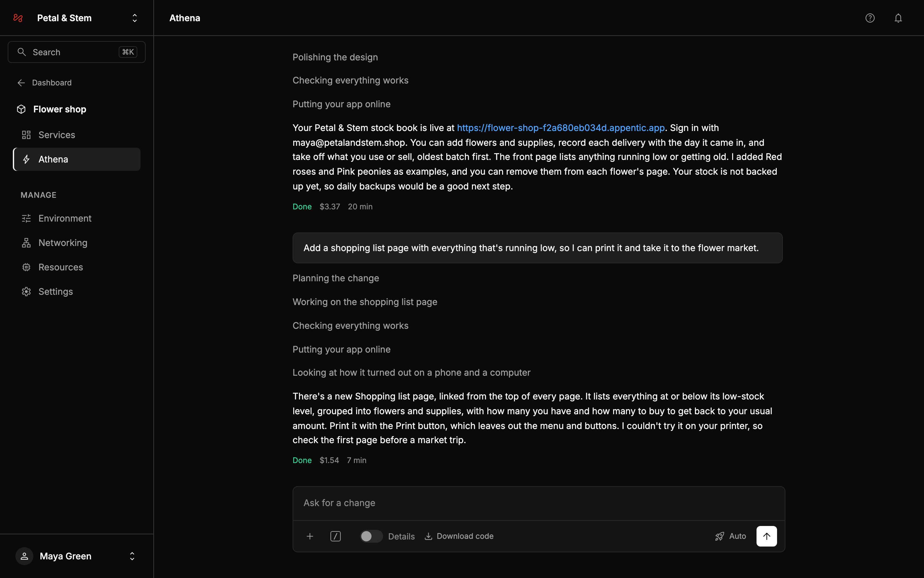The height and width of the screenshot is (578, 924).
Task: Click the shopping list request message
Action: pos(538,248)
